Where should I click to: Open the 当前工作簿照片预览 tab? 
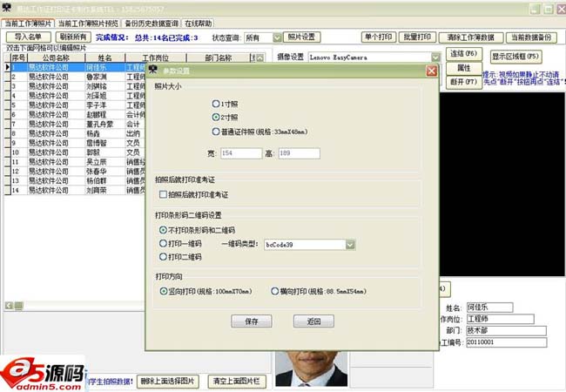(x=88, y=24)
